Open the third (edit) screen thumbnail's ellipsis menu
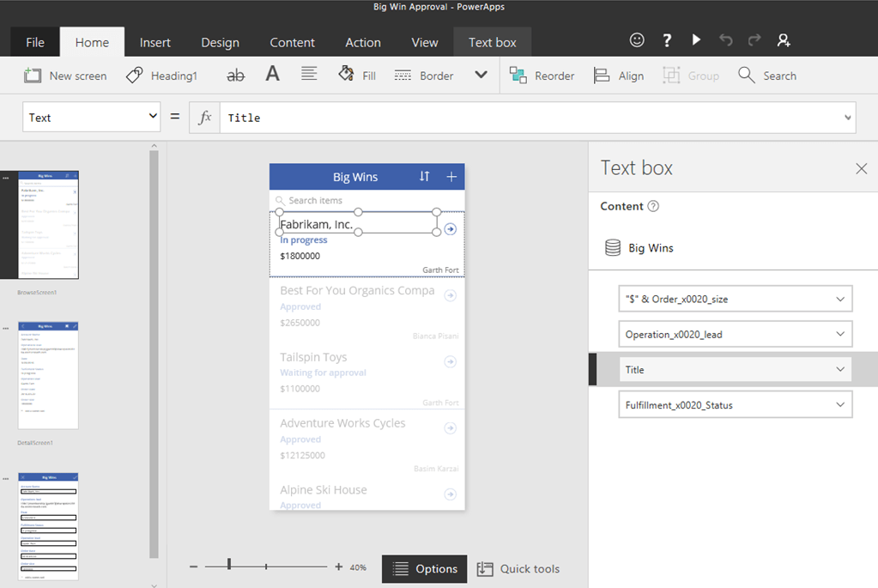This screenshot has width=878, height=588. pyautogui.click(x=6, y=479)
